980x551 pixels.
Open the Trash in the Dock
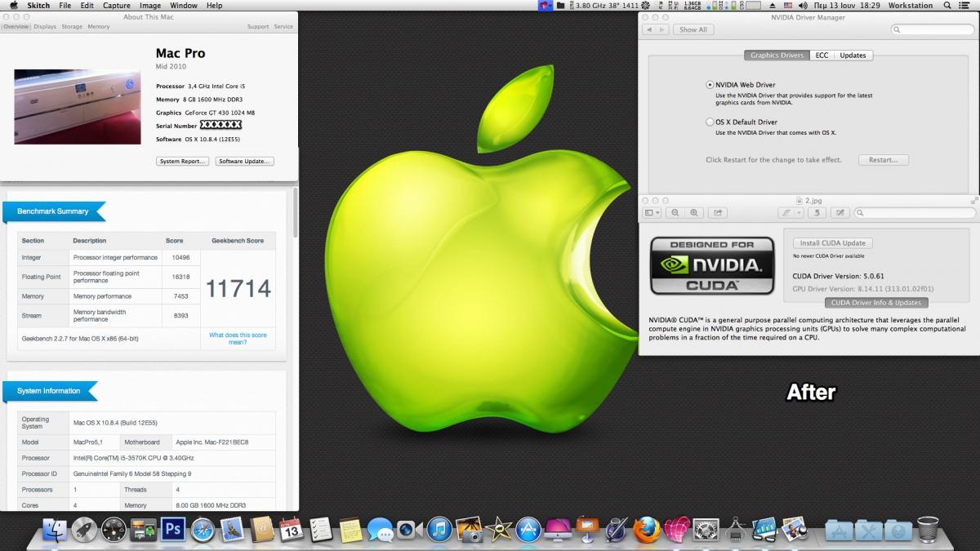tap(928, 531)
